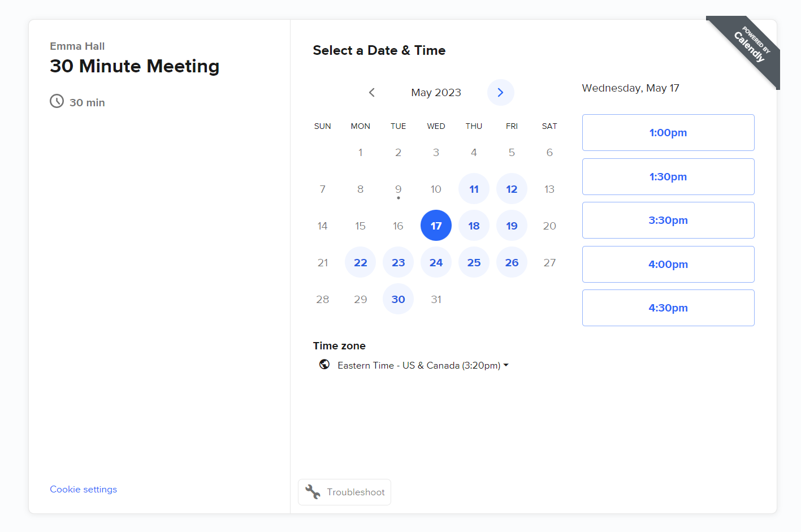The image size is (801, 532).
Task: Go to the previous month arrow
Action: pyautogui.click(x=371, y=92)
